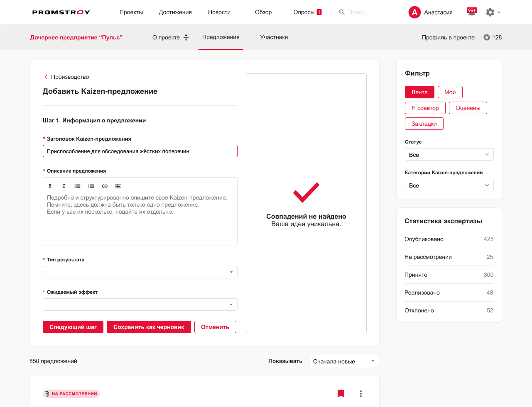Toggle the Закладки filter

(x=424, y=124)
